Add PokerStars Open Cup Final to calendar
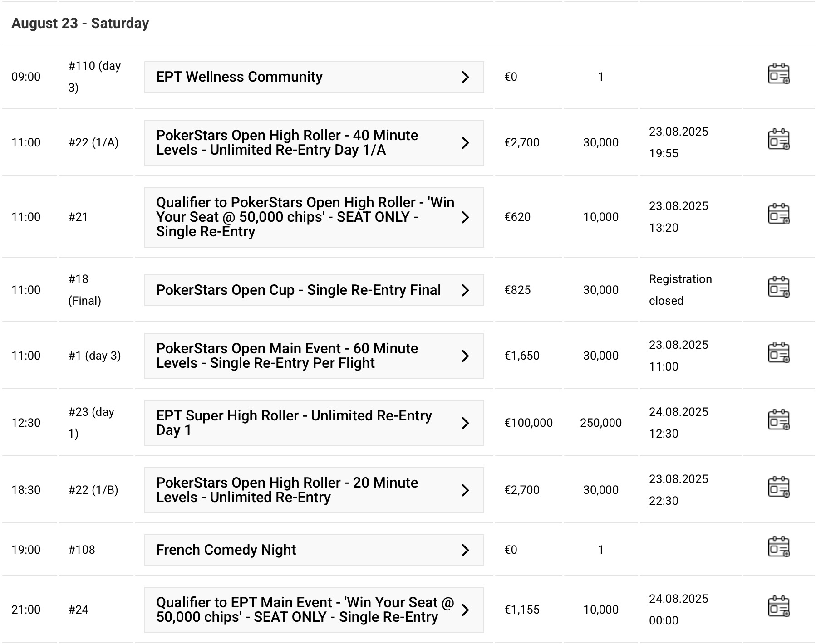 [778, 287]
